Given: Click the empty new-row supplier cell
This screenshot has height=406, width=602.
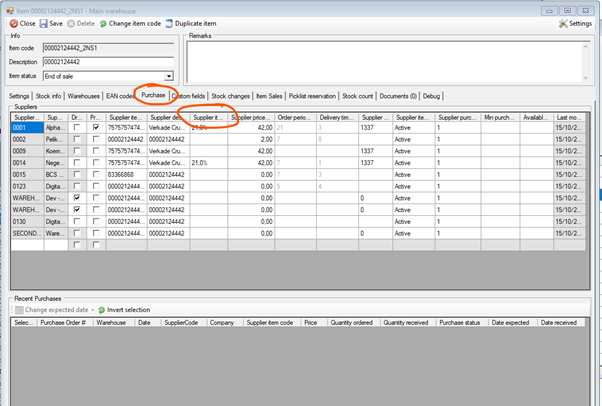Looking at the screenshot, I should [x=27, y=245].
